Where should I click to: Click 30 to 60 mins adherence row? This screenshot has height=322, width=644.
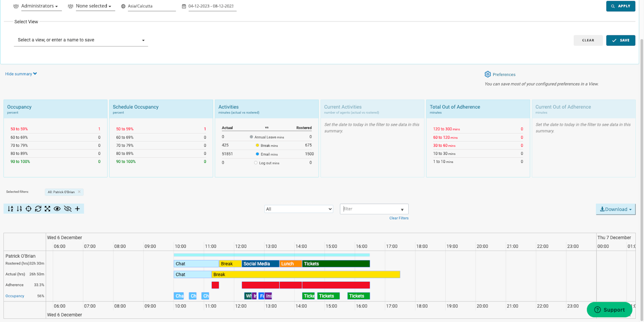tap(478, 145)
